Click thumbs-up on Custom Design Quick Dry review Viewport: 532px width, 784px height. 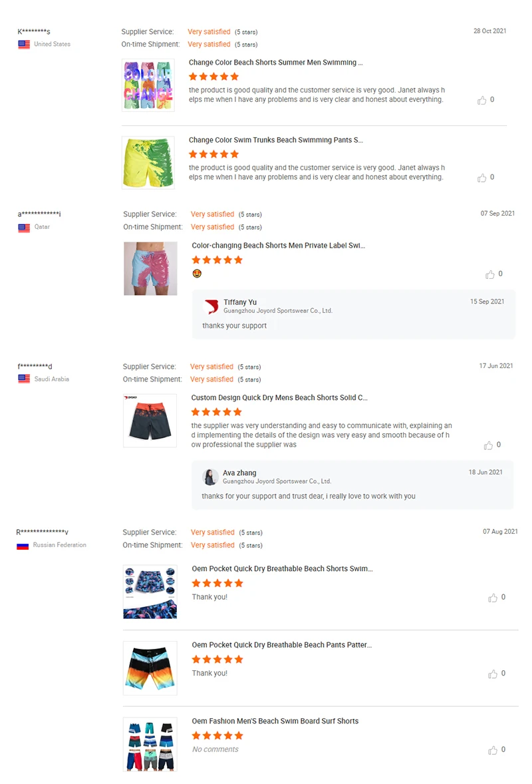pos(489,445)
